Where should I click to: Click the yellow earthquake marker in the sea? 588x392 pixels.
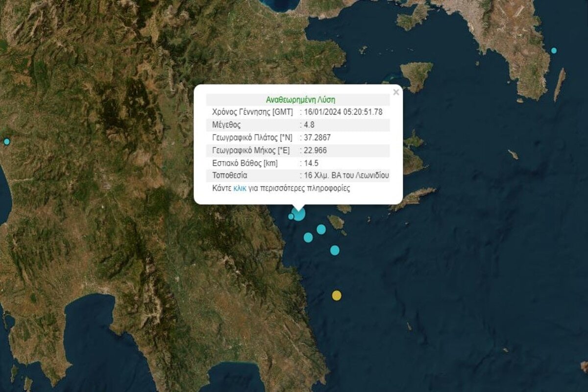pyautogui.click(x=337, y=295)
